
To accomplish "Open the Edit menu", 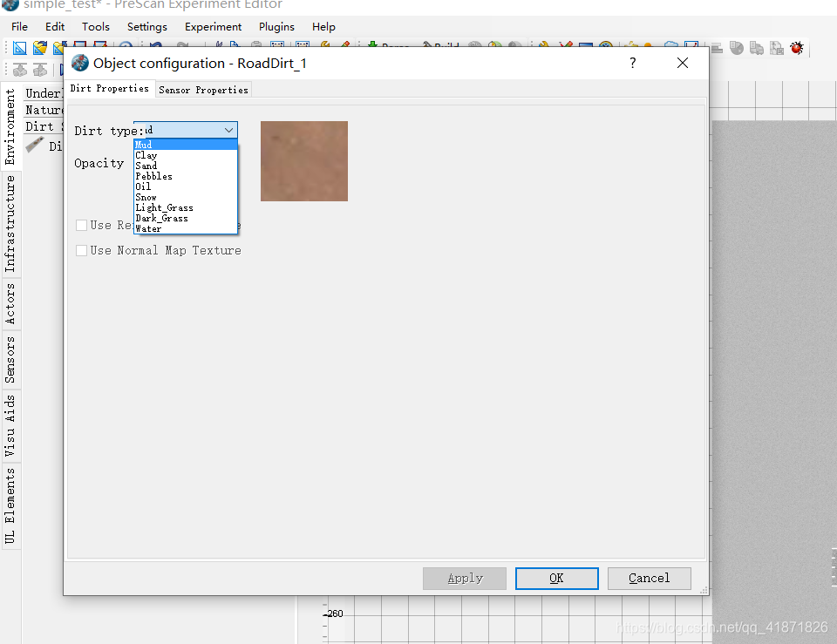I will (55, 27).
